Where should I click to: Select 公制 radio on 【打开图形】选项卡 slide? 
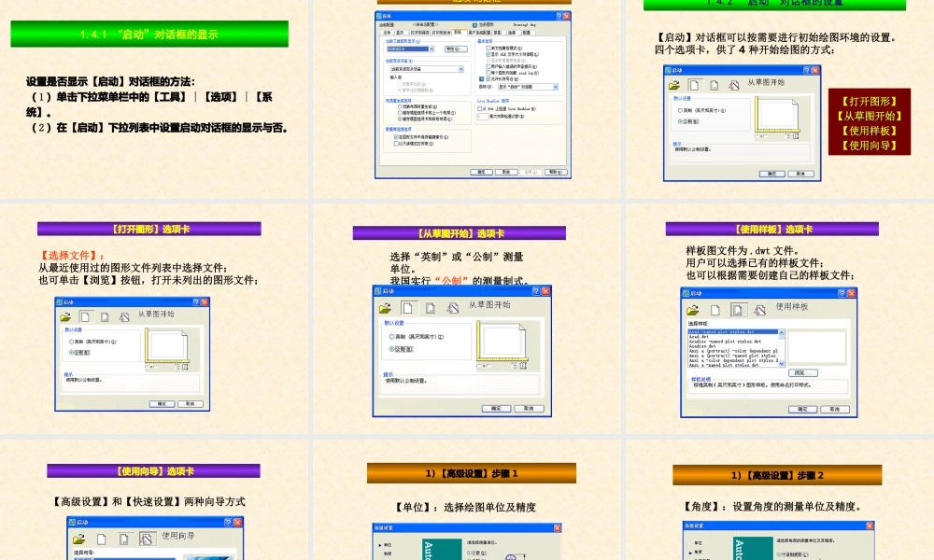pyautogui.click(x=72, y=352)
